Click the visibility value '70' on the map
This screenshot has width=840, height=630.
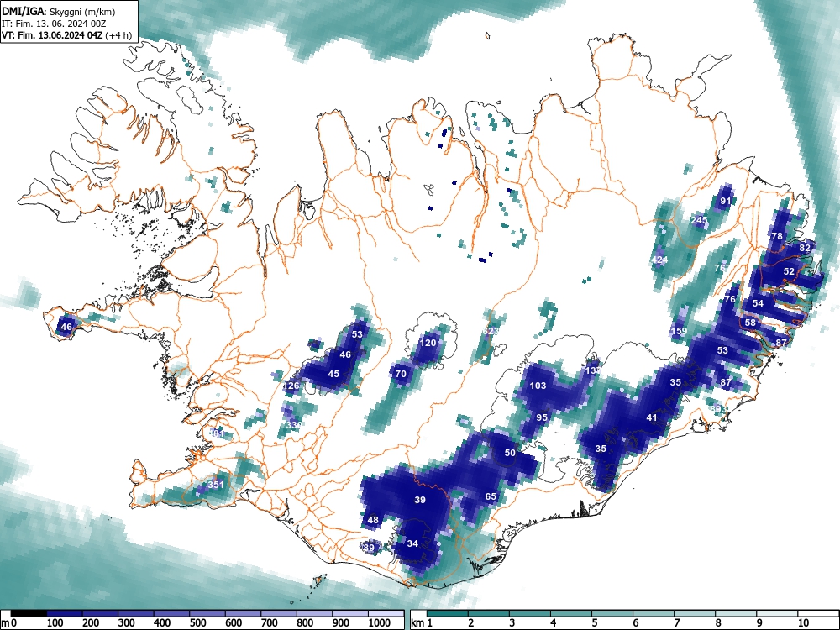coord(401,374)
